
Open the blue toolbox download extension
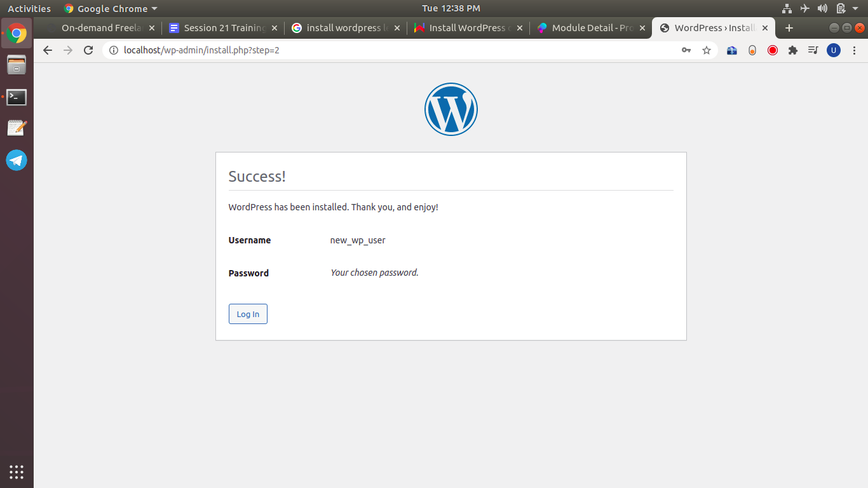tap(732, 50)
